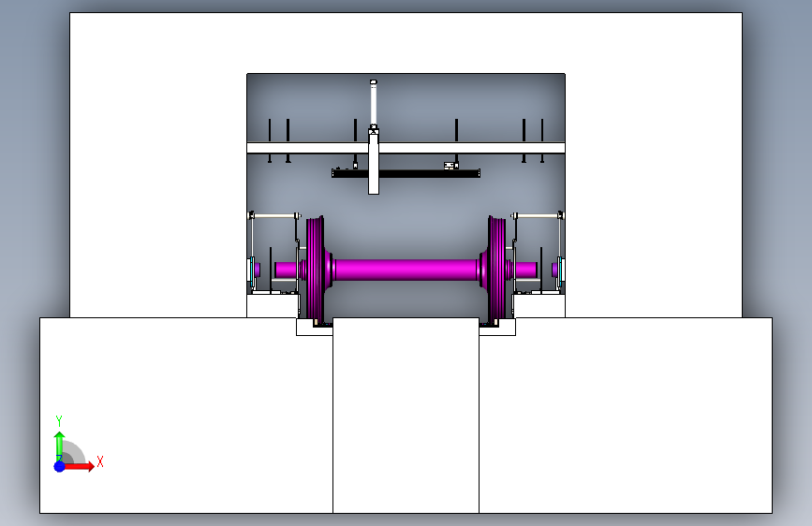
Task: Select the right magenta axle journal stub
Action: coord(526,270)
